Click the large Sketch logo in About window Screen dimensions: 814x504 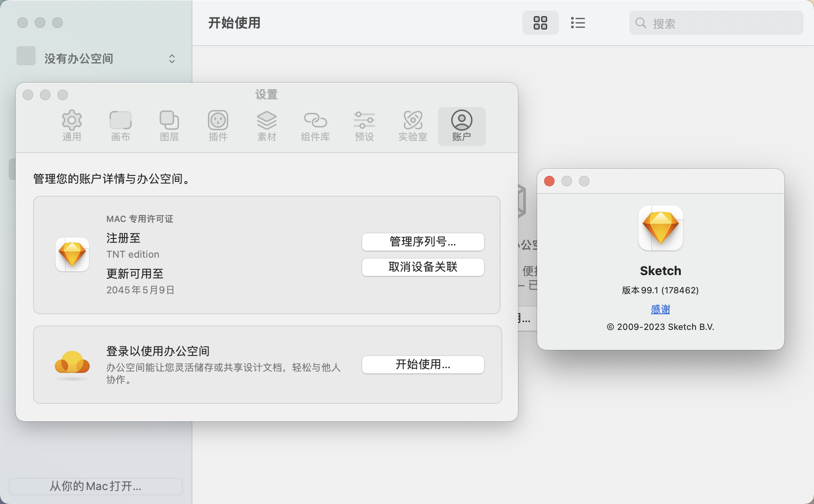click(660, 228)
